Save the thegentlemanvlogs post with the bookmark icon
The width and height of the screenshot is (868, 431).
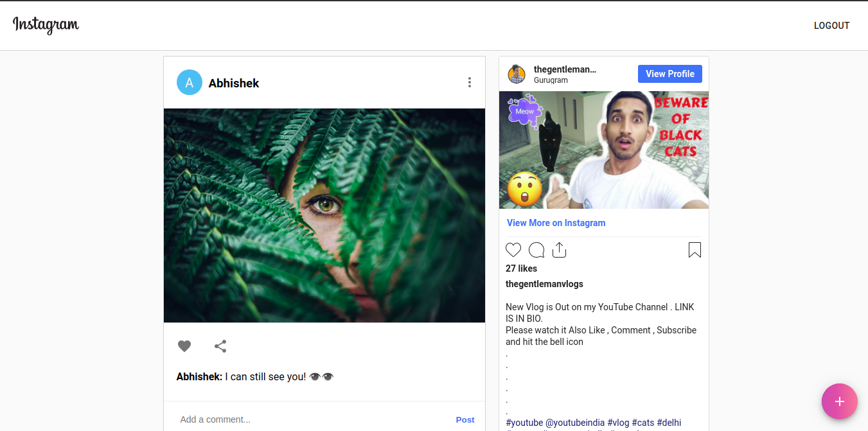click(695, 249)
